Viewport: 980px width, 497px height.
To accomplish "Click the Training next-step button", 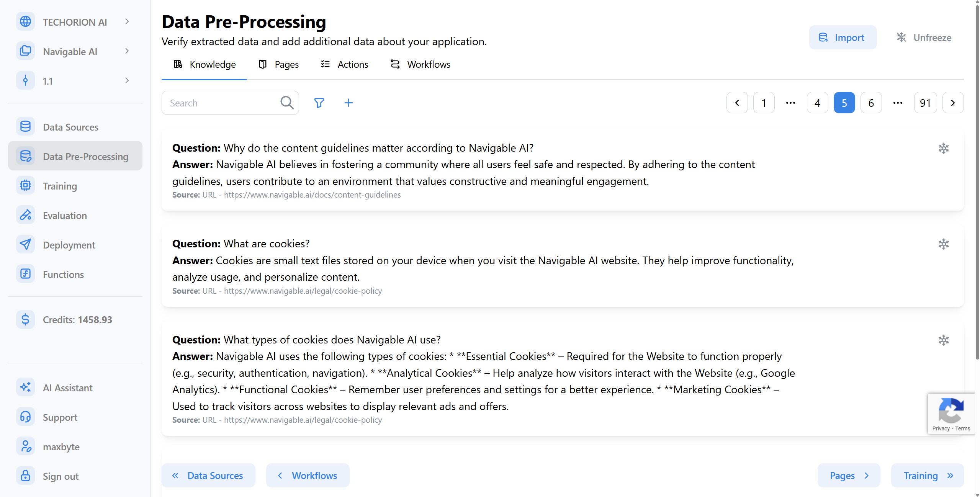I will [x=927, y=476].
